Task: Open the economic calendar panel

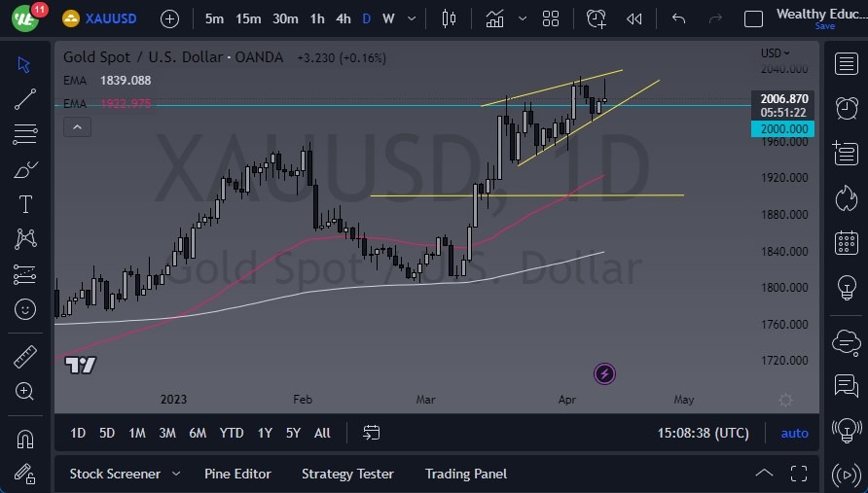Action: click(846, 243)
